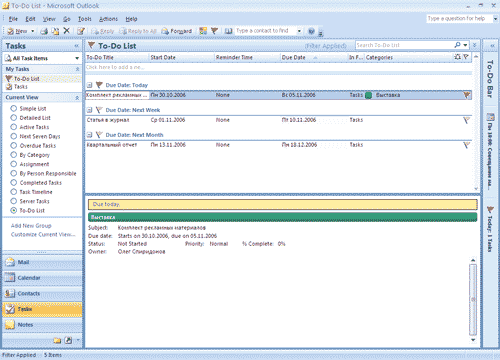Viewport: 500px width, 360px height.
Task: Open the Edit menu
Action: tap(30, 19)
